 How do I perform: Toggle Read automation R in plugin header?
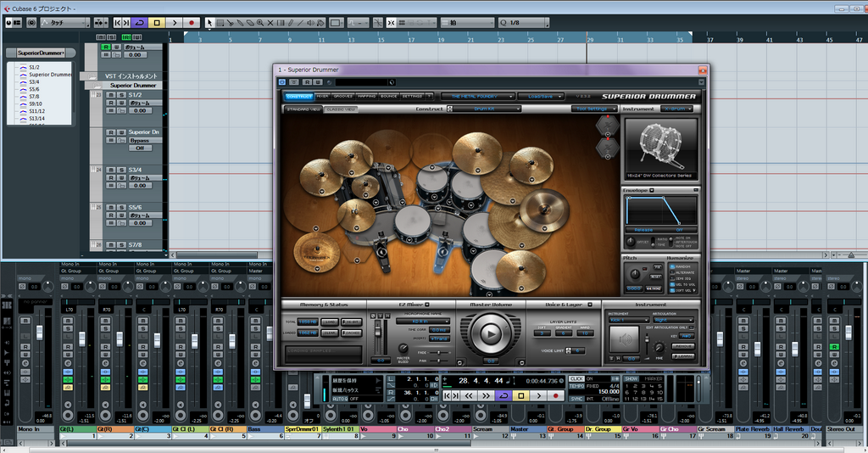pyautogui.click(x=308, y=82)
